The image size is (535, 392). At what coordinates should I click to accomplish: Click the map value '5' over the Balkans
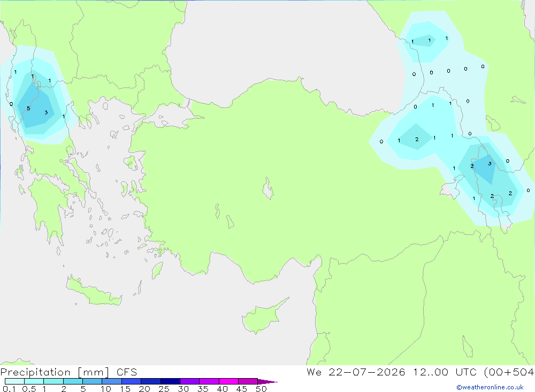point(28,109)
